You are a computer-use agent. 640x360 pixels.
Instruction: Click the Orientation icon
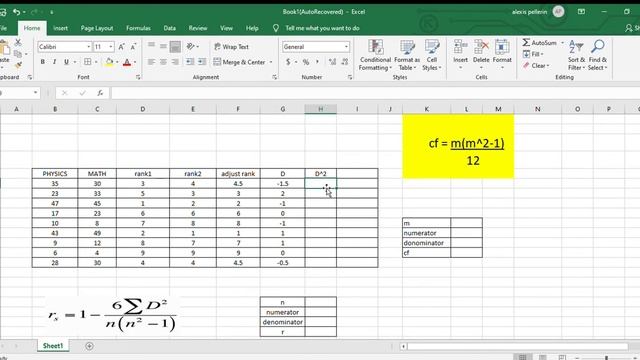pyautogui.click(x=190, y=46)
